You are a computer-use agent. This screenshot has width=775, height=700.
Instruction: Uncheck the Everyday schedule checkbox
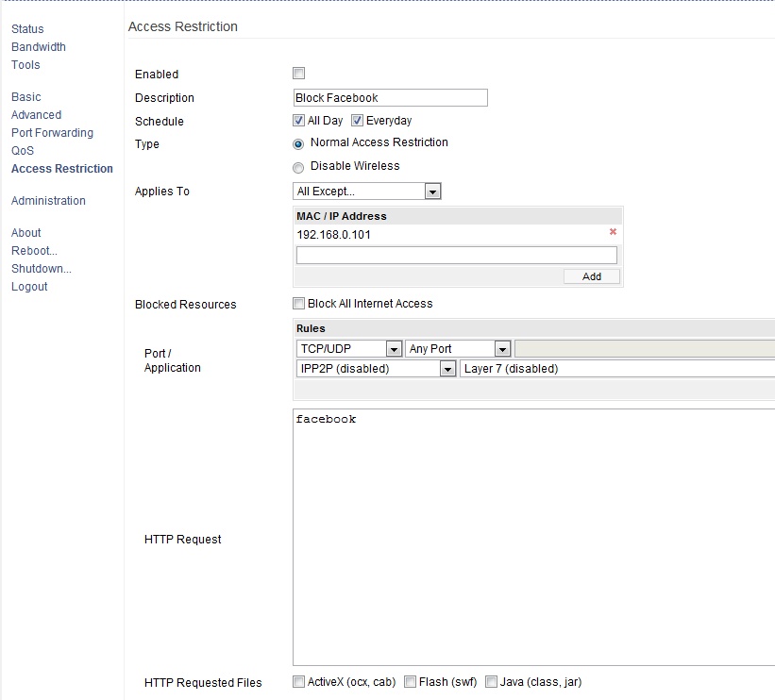tap(358, 121)
